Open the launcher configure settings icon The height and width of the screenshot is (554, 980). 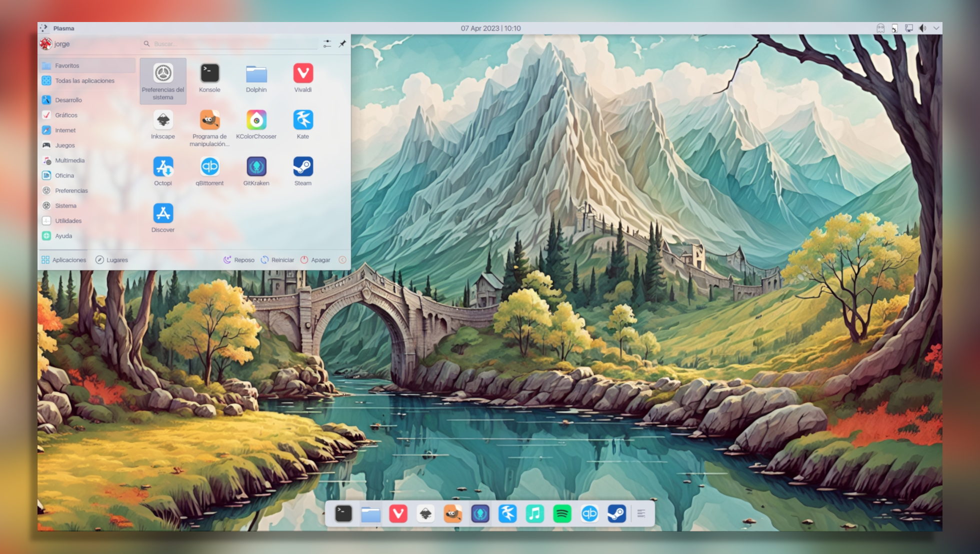point(327,44)
